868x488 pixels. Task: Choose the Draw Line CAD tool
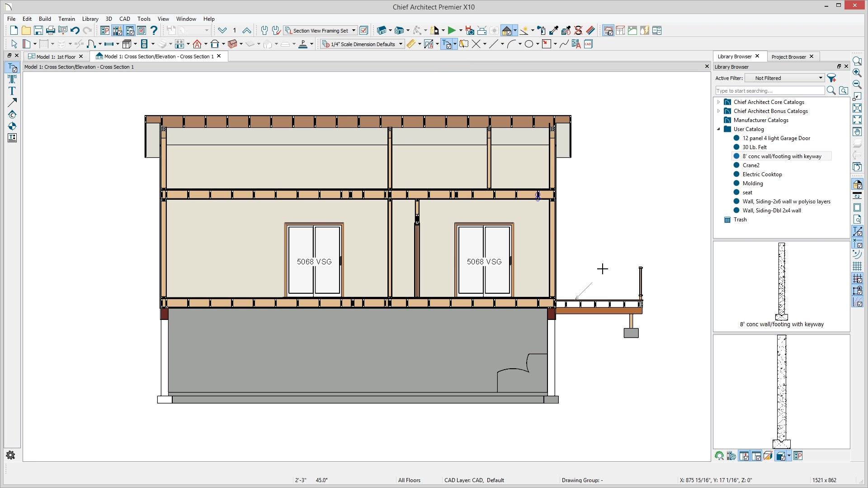click(x=493, y=44)
